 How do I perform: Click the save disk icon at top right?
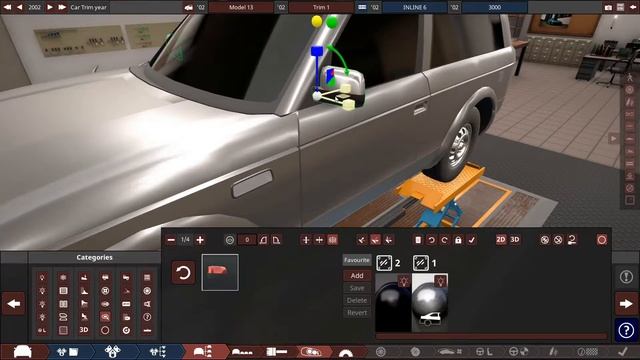[620, 7]
